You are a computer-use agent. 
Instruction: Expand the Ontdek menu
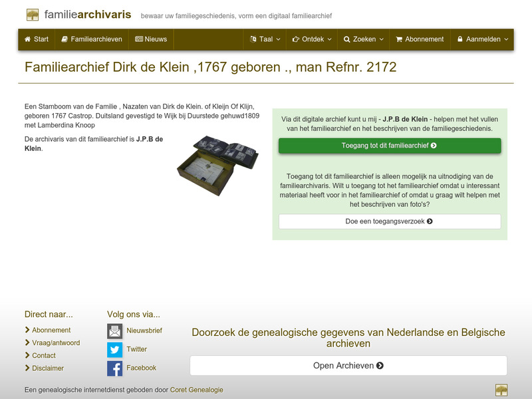[311, 39]
